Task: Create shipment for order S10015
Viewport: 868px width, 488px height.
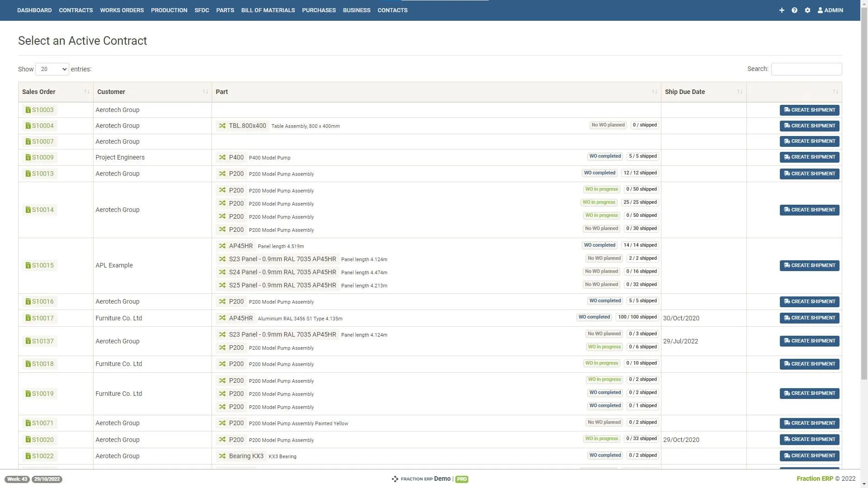Action: [809, 265]
